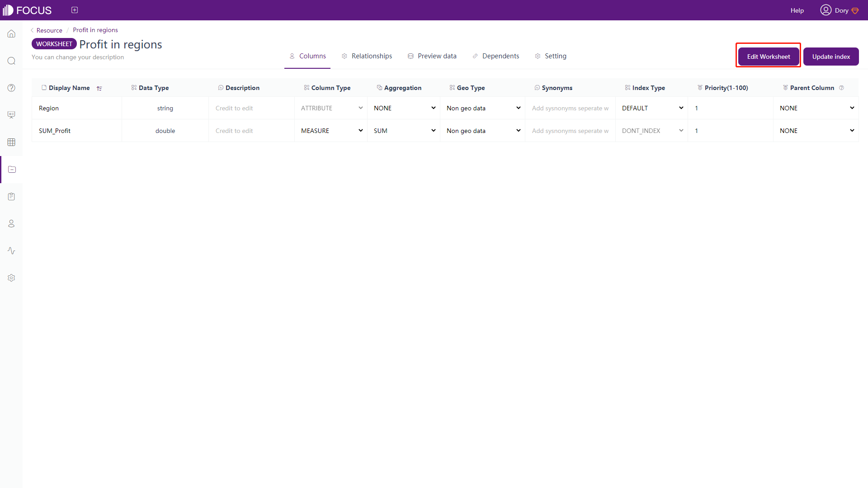
Task: Click the orange badge icon next to Dory
Action: pyautogui.click(x=855, y=11)
